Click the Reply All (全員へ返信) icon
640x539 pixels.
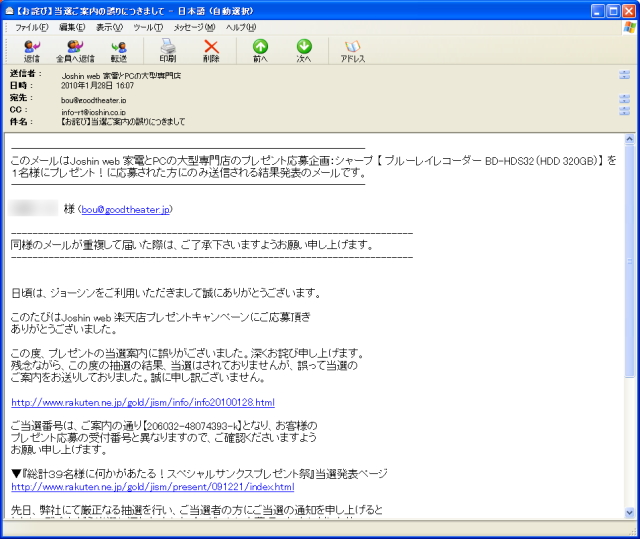point(75,51)
